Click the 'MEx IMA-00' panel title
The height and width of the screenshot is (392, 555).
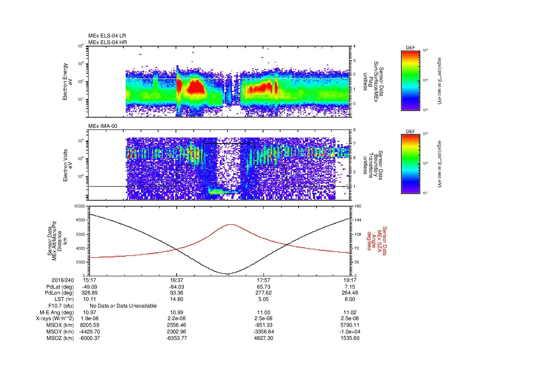[103, 126]
